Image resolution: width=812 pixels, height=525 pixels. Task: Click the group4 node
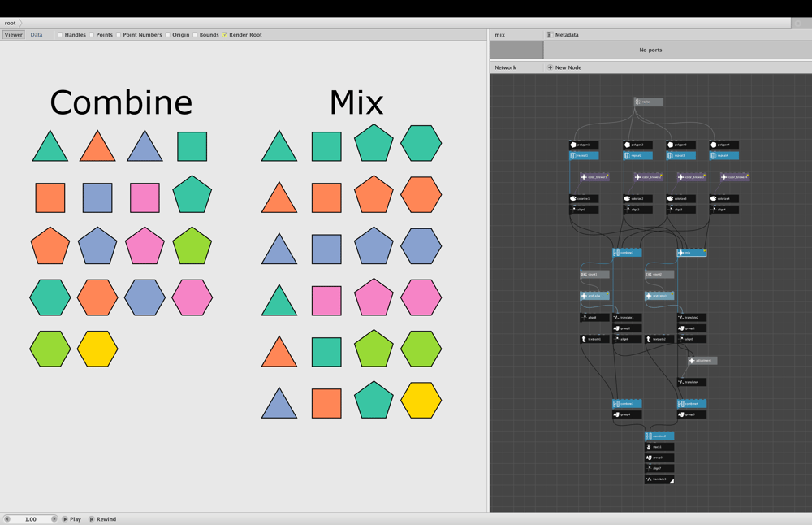[627, 414]
